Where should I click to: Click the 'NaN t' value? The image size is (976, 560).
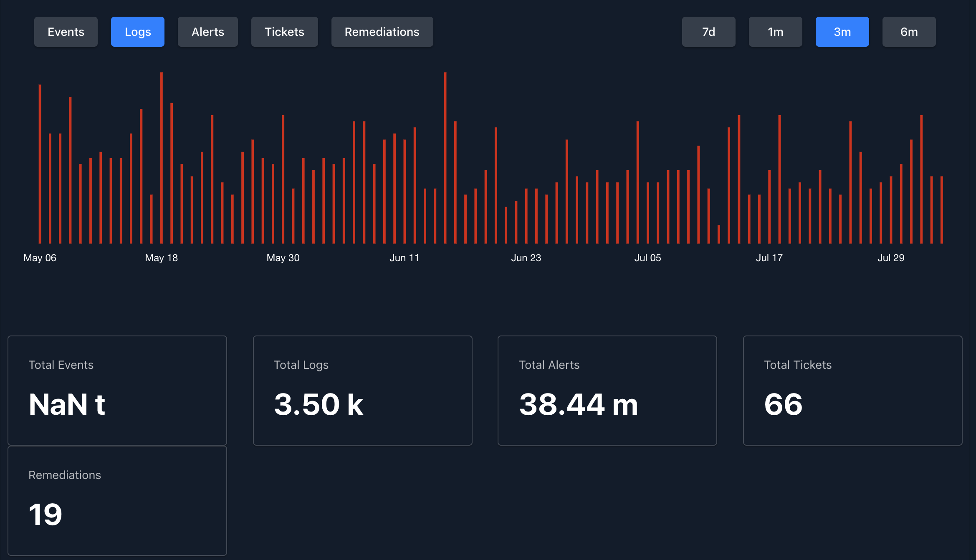pyautogui.click(x=67, y=404)
